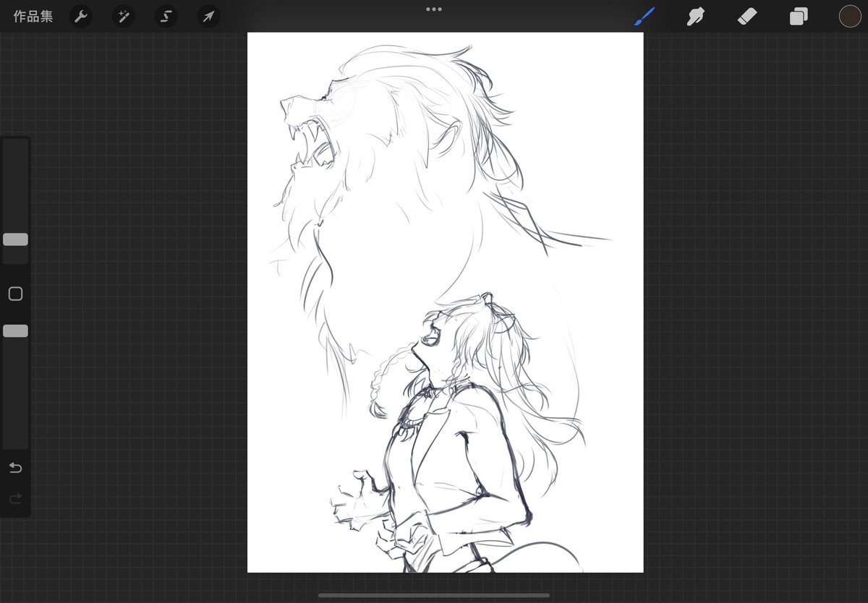Select the Eraser tool
The width and height of the screenshot is (868, 603).
coord(747,16)
